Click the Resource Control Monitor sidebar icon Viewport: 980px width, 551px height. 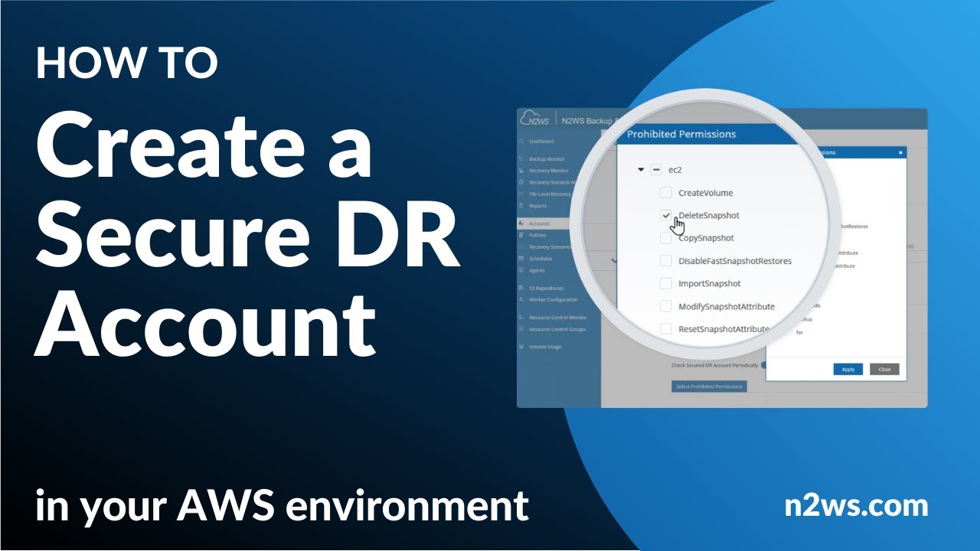521,318
